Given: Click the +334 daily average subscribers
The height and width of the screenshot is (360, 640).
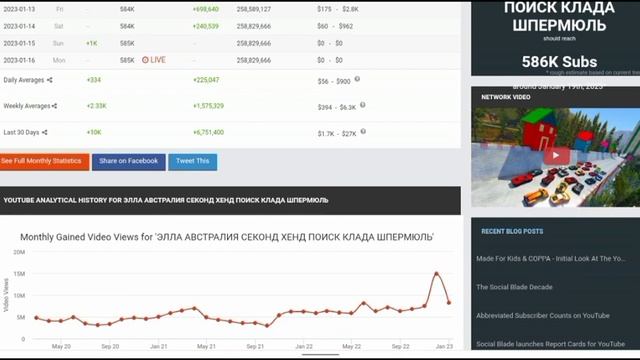Looking at the screenshot, I should [x=93, y=80].
